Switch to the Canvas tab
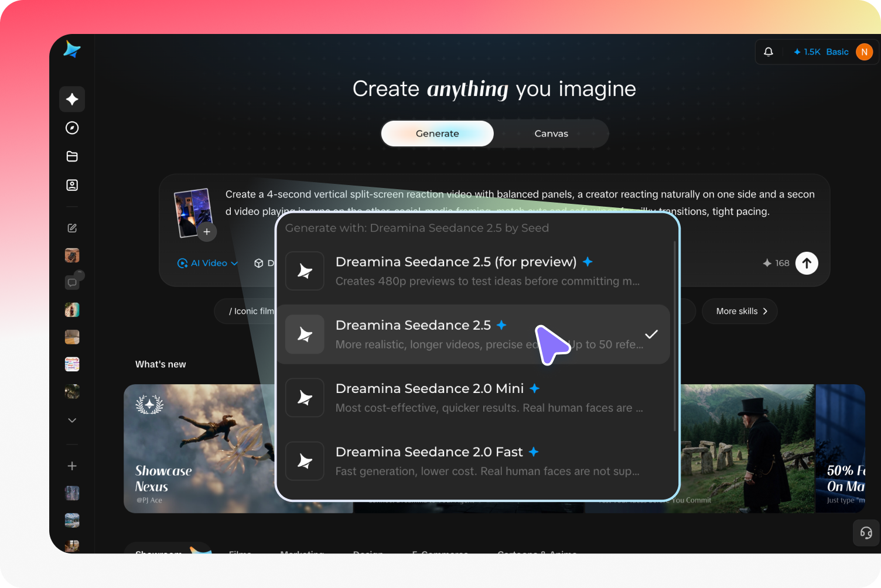This screenshot has width=881, height=588. point(551,134)
